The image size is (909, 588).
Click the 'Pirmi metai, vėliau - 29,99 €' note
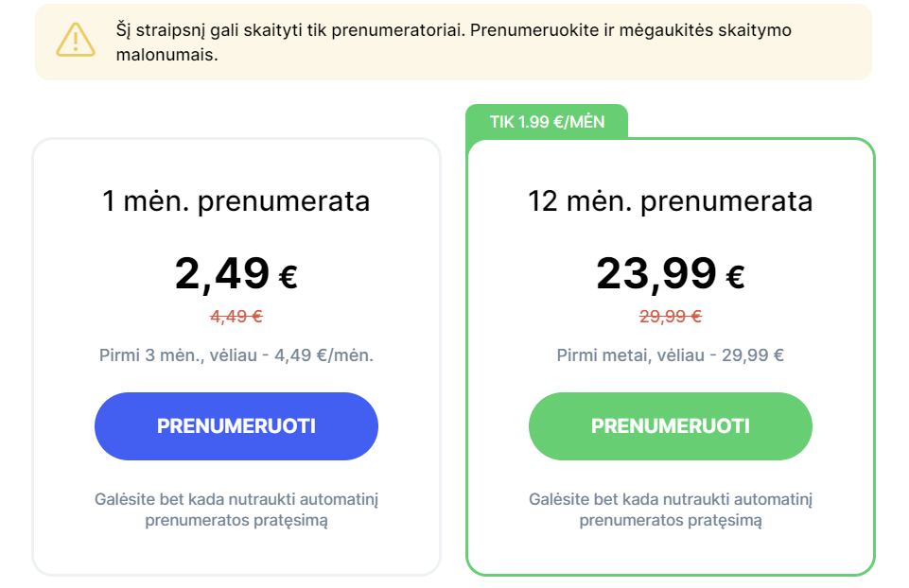pos(670,355)
